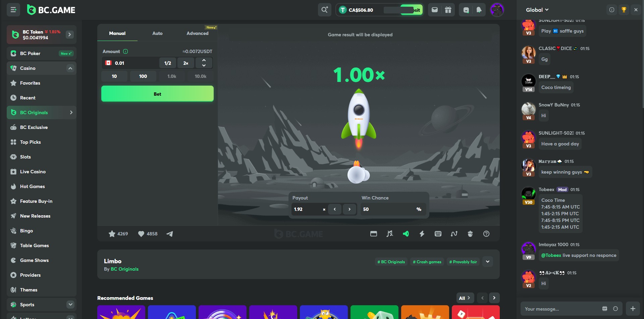Toggle the sidebar hamburger menu
The image size is (644, 319).
[x=13, y=10]
